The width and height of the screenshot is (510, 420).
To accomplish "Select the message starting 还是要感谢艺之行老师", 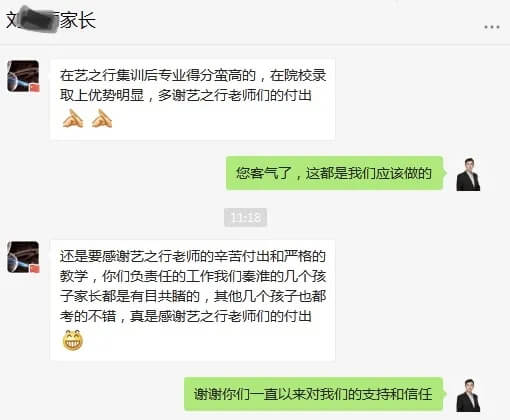I will point(192,300).
